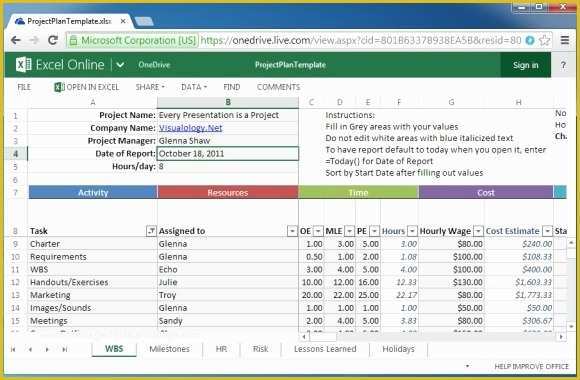The image size is (580, 380).
Task: Jump to the first sheet tab arrow
Action: [x=13, y=349]
